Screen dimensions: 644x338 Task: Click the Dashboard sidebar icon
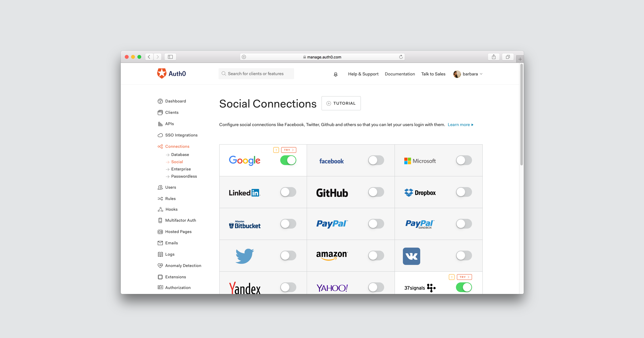[x=160, y=101]
